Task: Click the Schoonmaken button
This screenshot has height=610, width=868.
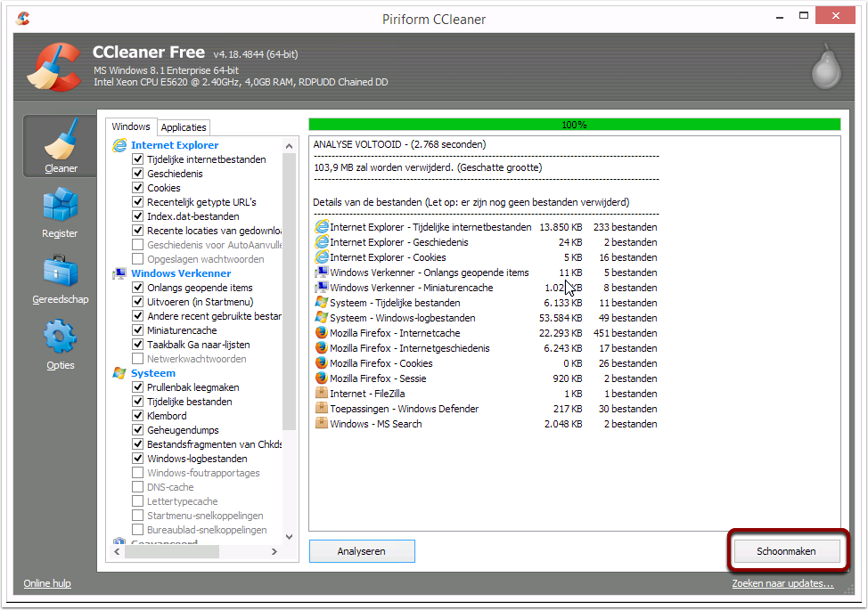Action: [786, 551]
